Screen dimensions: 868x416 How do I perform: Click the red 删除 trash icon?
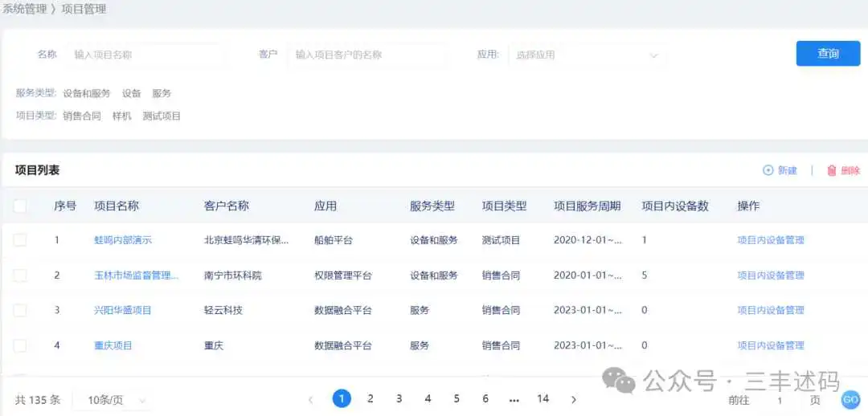click(x=832, y=170)
